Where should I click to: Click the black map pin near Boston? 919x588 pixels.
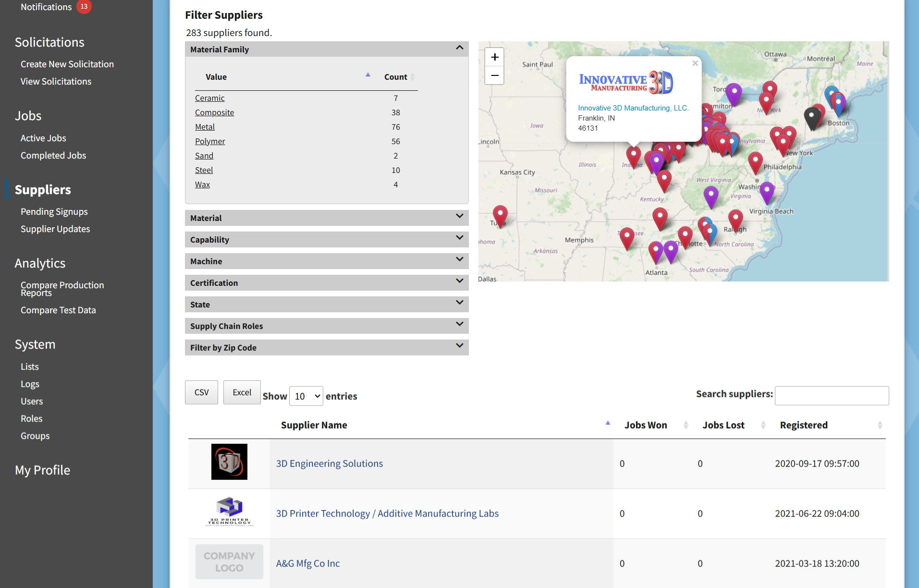point(812,118)
